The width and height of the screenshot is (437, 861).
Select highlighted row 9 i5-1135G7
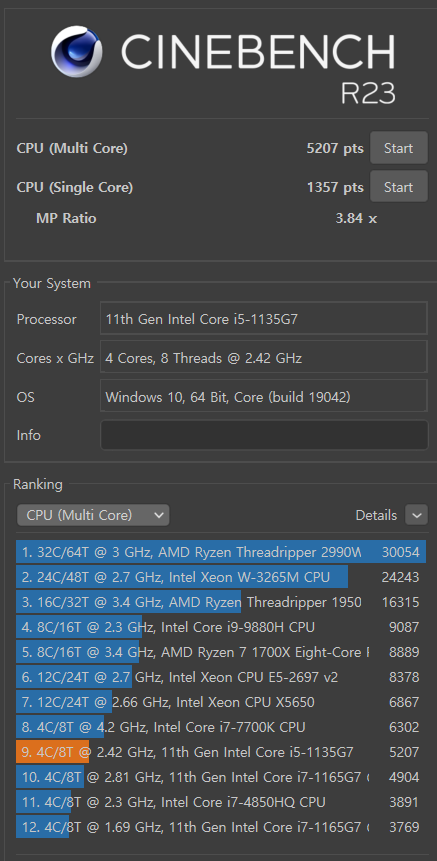click(x=221, y=752)
